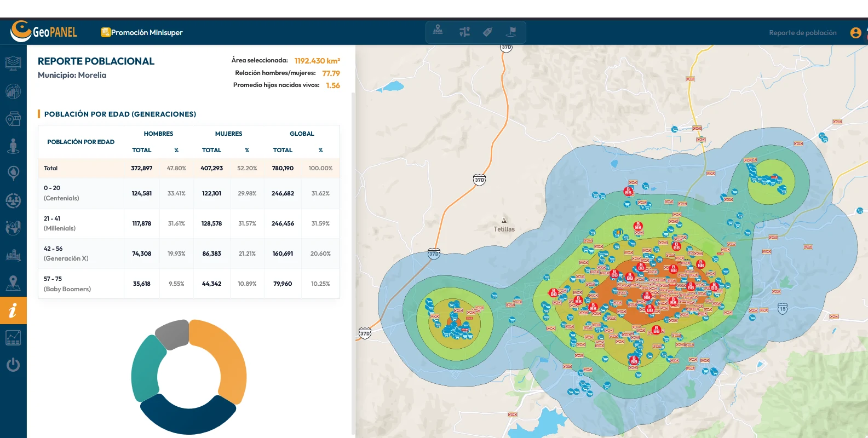Select the gray segment of donut chart
The width and height of the screenshot is (868, 438).
pos(173,335)
